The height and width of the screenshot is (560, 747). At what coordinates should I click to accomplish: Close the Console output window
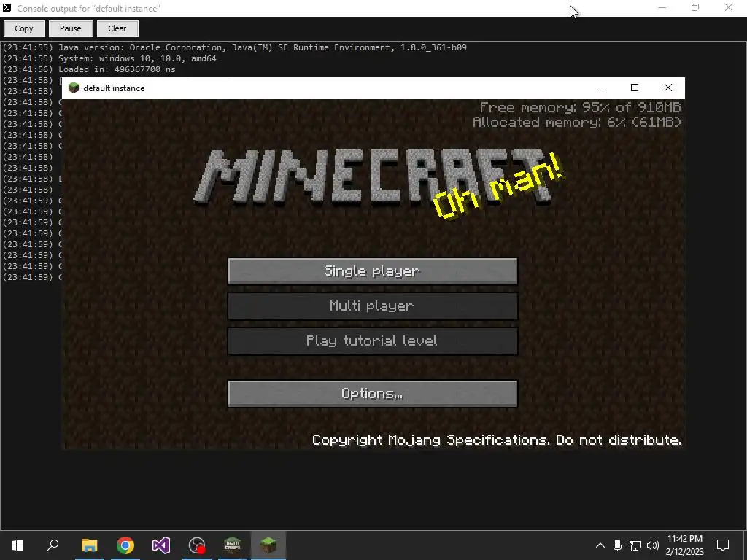coord(729,7)
